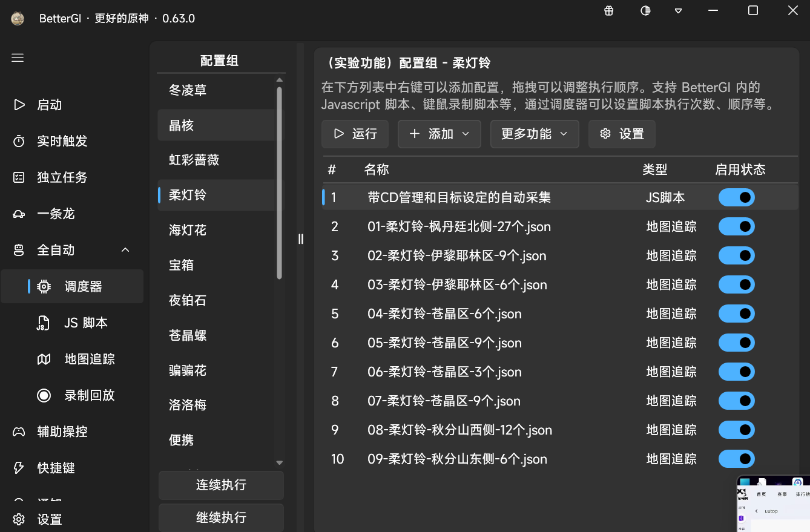Click the 录制回放 record icon
This screenshot has height=532, width=810.
pos(44,395)
